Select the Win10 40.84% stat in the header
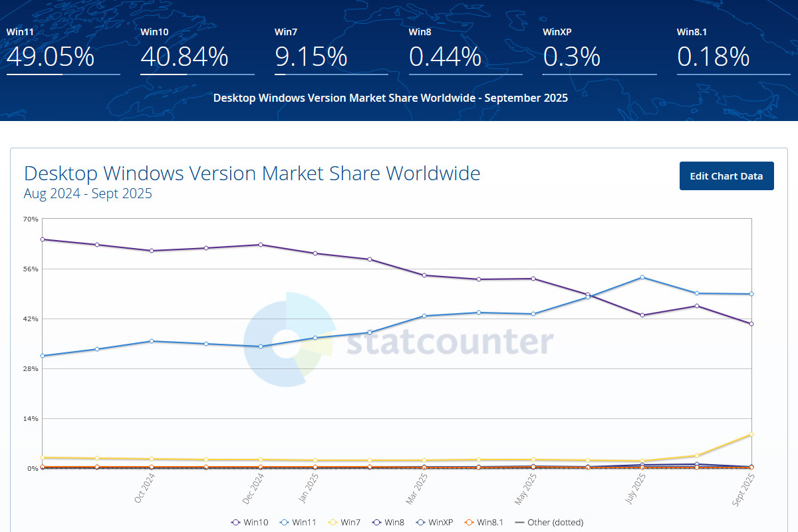 click(184, 57)
